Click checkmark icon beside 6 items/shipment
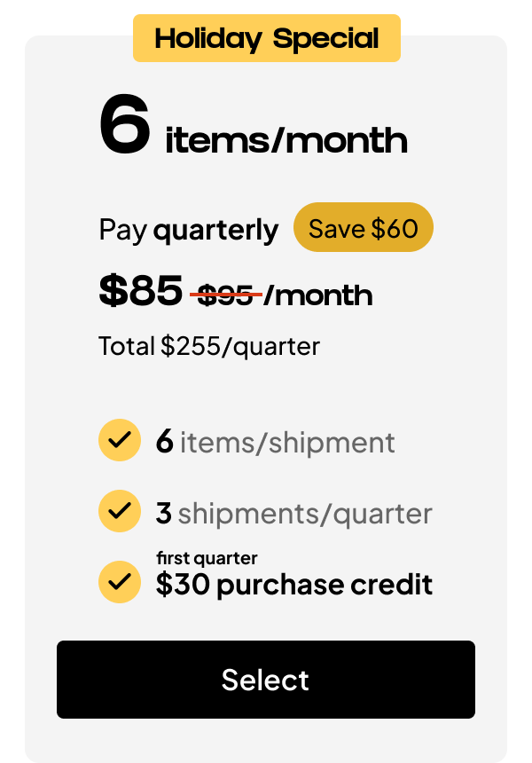The height and width of the screenshot is (763, 532). click(120, 440)
